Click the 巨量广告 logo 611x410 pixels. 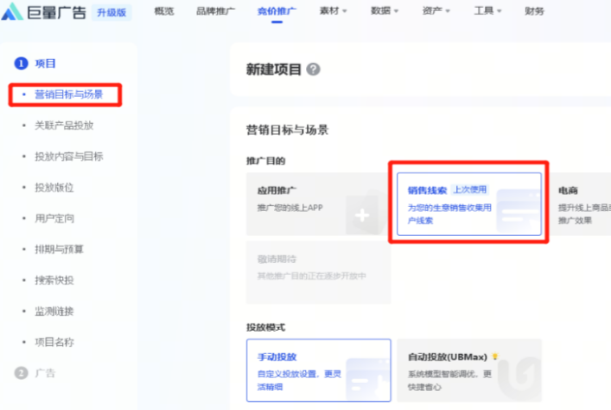[45, 13]
